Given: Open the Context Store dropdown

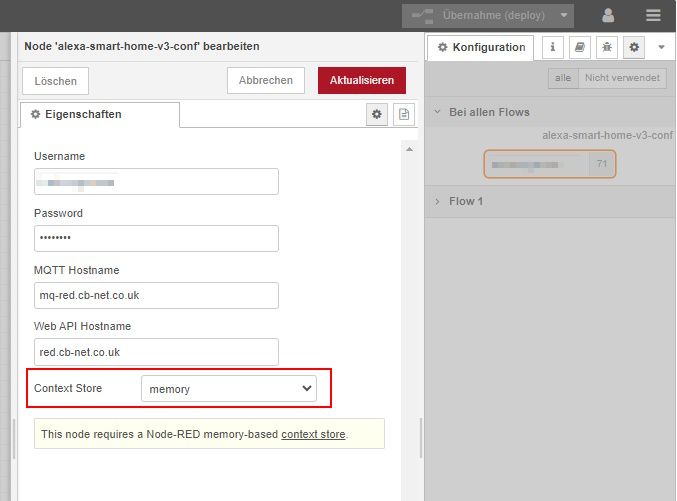Looking at the screenshot, I should pyautogui.click(x=229, y=388).
